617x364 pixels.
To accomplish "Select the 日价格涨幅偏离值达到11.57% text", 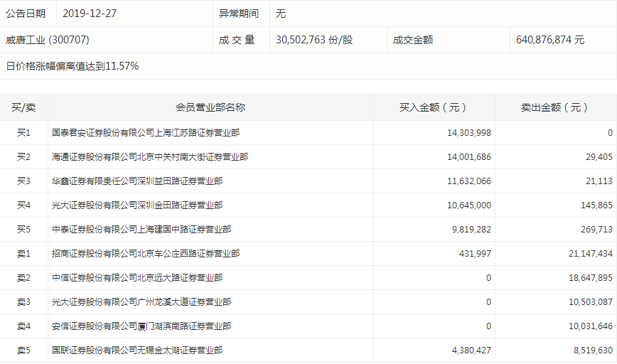I will point(72,66).
